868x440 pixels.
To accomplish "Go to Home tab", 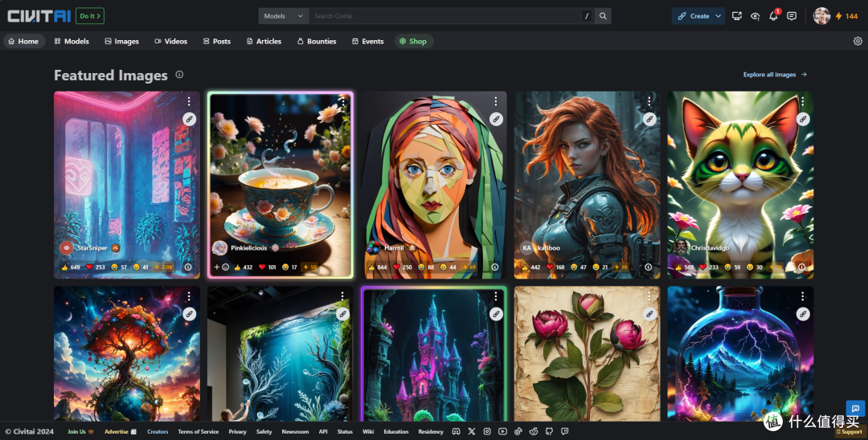I will point(24,41).
